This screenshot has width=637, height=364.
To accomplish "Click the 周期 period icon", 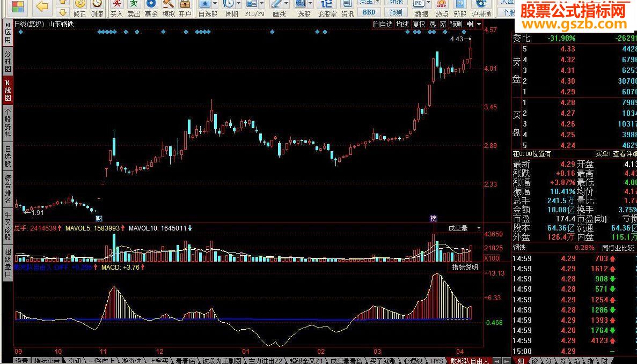I will click(229, 4).
